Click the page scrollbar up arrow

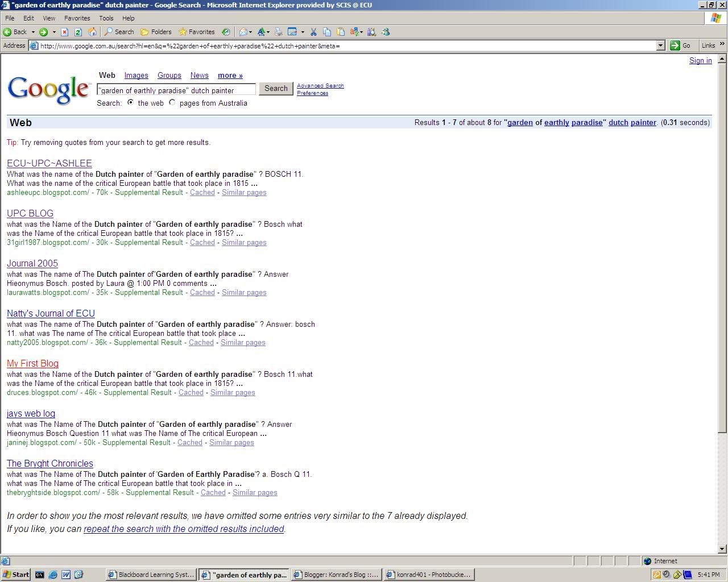722,59
